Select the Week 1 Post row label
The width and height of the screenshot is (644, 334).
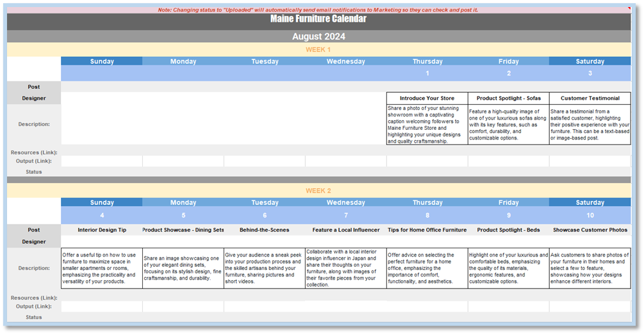[34, 87]
